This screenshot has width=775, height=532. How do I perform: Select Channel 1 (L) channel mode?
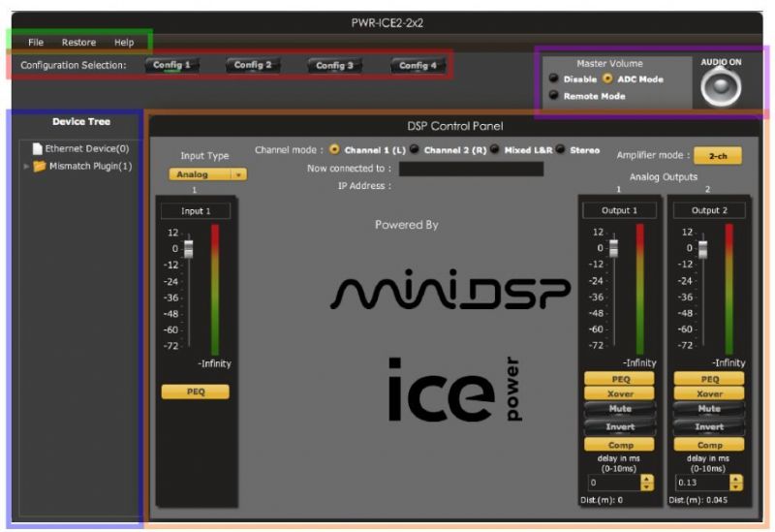tap(334, 149)
